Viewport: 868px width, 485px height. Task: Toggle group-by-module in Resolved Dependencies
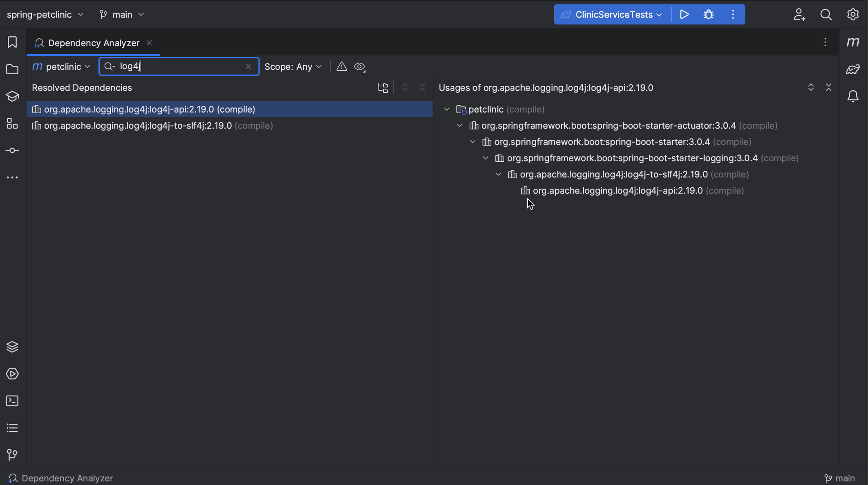point(383,87)
